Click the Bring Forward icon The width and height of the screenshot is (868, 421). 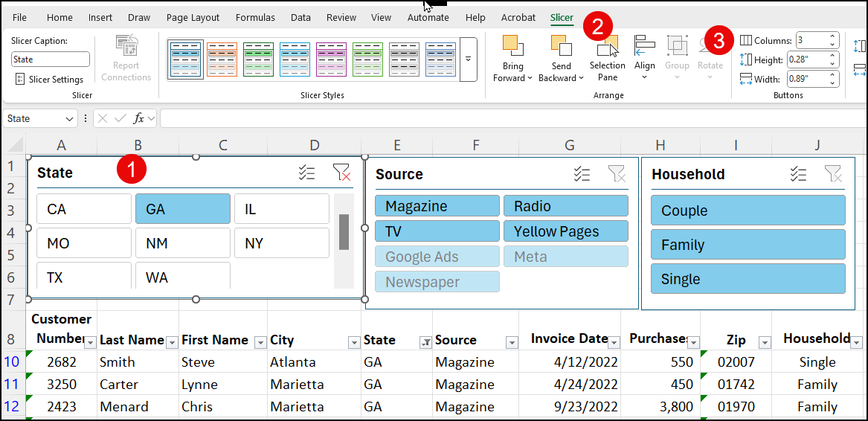[x=513, y=45]
